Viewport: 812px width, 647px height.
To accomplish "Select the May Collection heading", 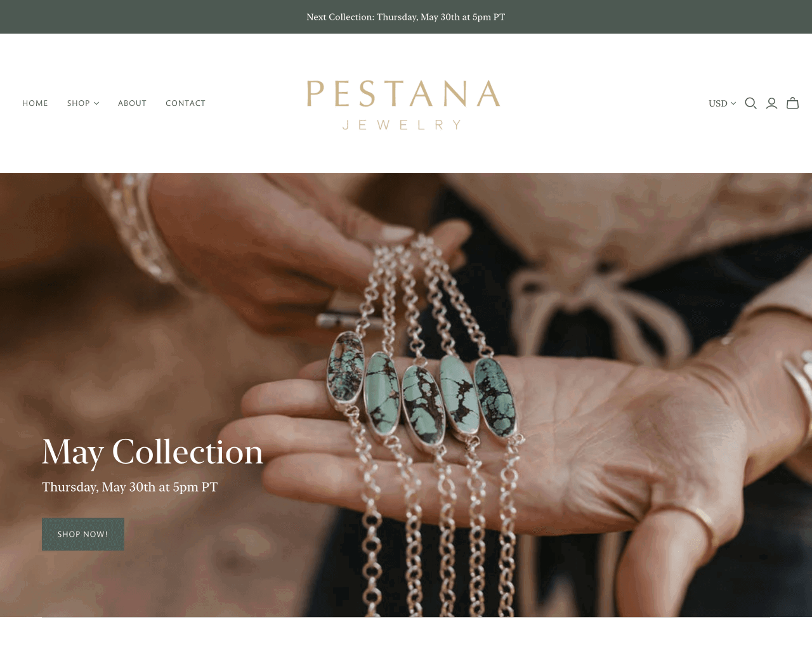I will (x=152, y=453).
